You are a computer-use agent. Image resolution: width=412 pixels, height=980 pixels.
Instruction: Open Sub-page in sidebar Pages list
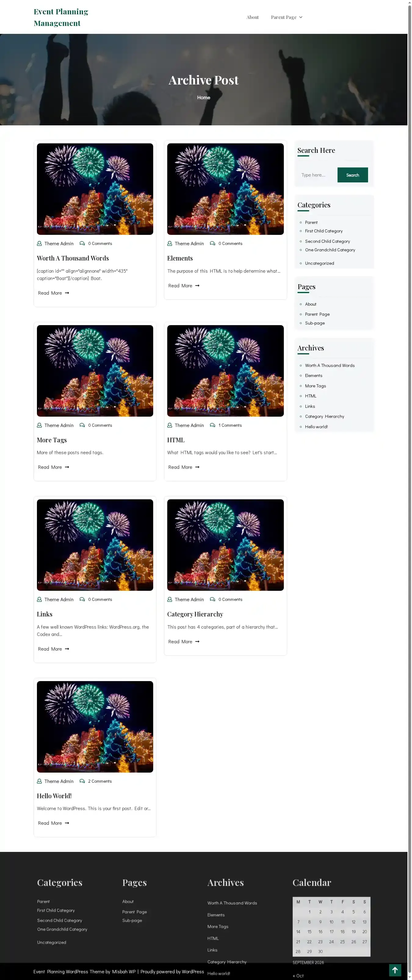click(x=315, y=323)
